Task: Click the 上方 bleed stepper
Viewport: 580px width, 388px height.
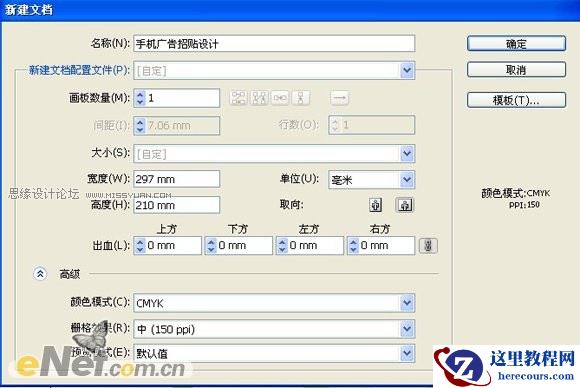Action: point(140,246)
